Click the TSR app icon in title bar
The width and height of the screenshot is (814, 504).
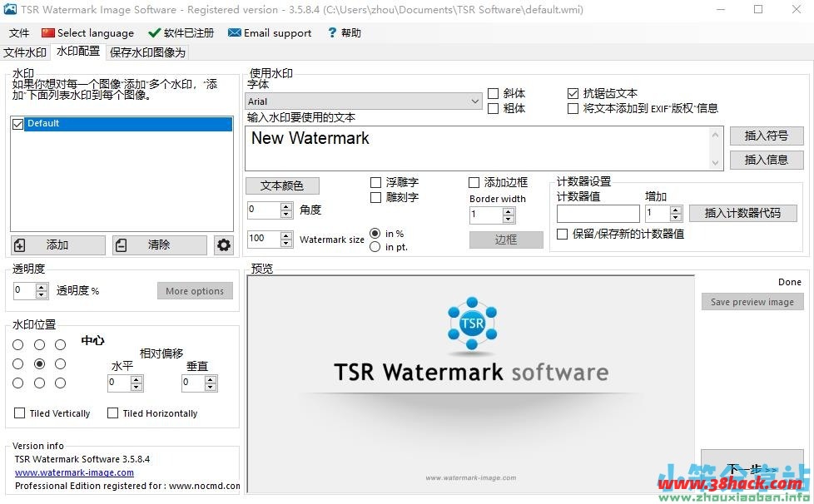pos(10,9)
